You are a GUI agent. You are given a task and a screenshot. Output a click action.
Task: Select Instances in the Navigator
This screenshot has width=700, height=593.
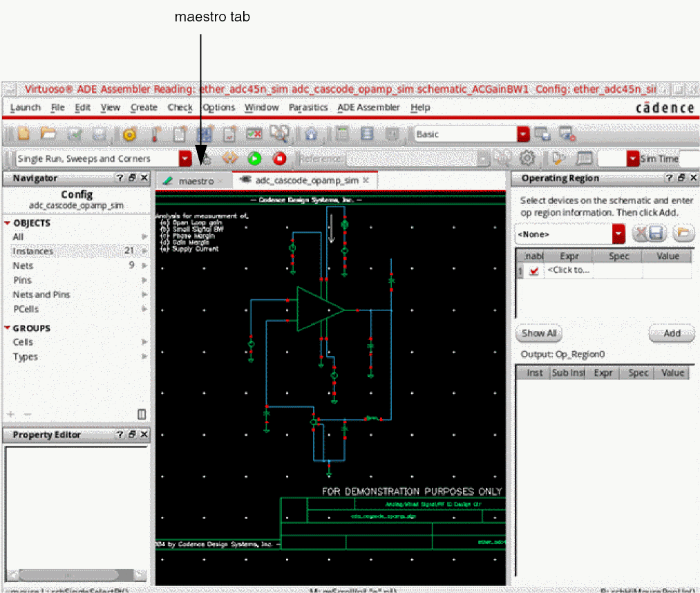point(33,252)
